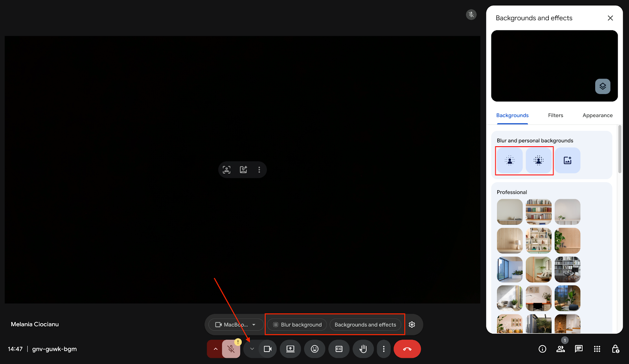The image size is (629, 364).
Task: Open the emoji reactions button
Action: click(314, 349)
